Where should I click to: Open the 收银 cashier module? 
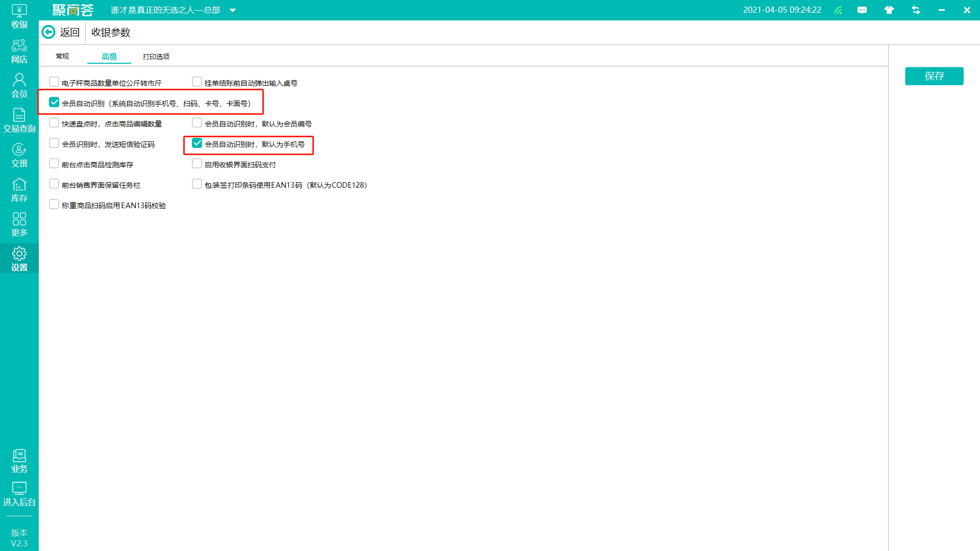coord(19,16)
